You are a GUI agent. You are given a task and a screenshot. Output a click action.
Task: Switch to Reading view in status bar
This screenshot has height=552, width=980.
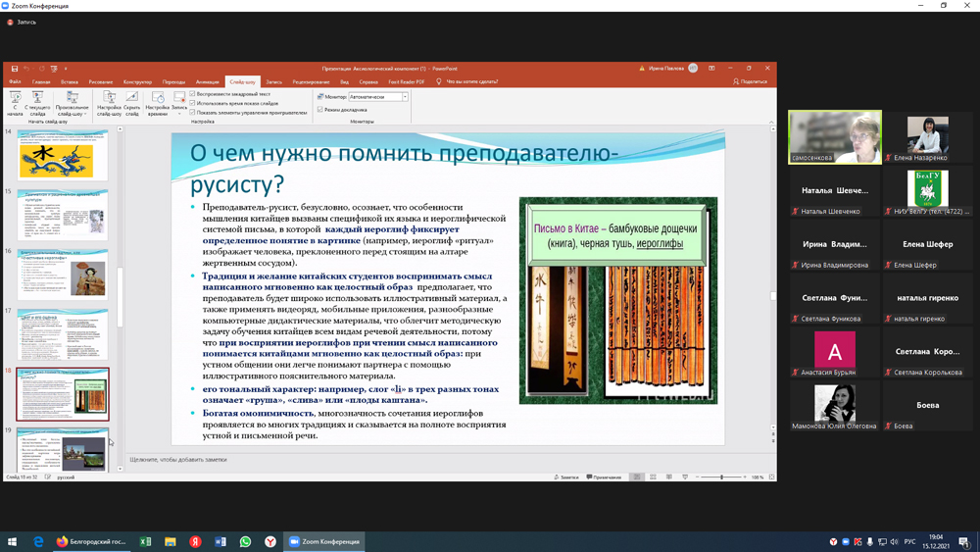point(669,477)
